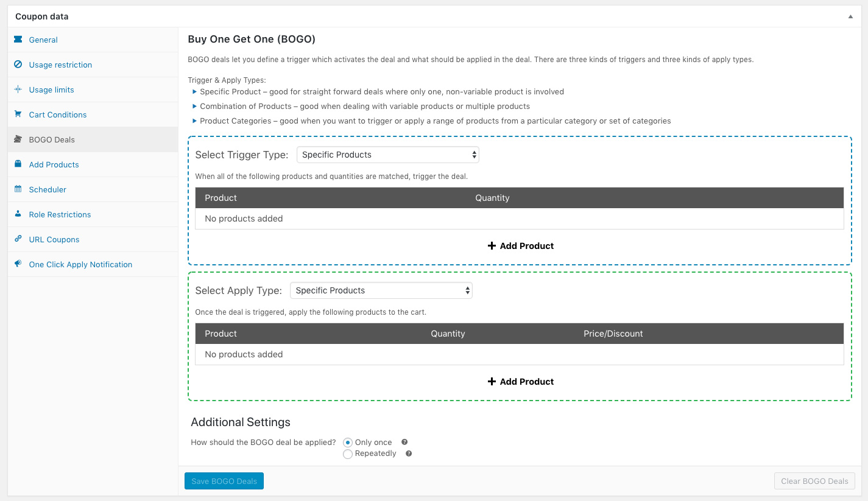Click the Usage limits icon
The width and height of the screenshot is (868, 501).
[18, 89]
